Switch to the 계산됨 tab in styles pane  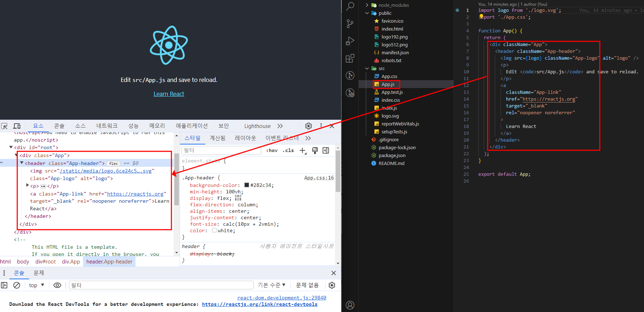pos(218,138)
